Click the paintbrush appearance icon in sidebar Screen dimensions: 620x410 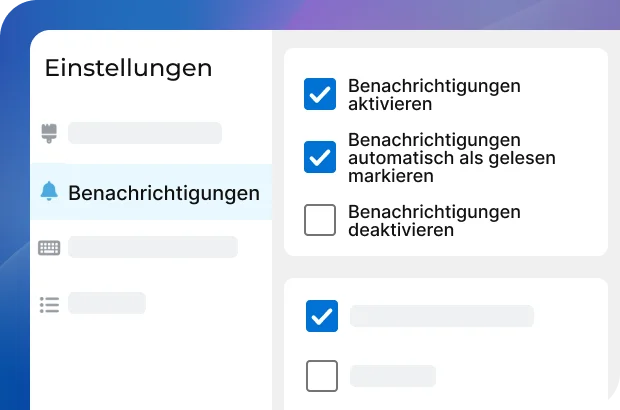(x=49, y=133)
